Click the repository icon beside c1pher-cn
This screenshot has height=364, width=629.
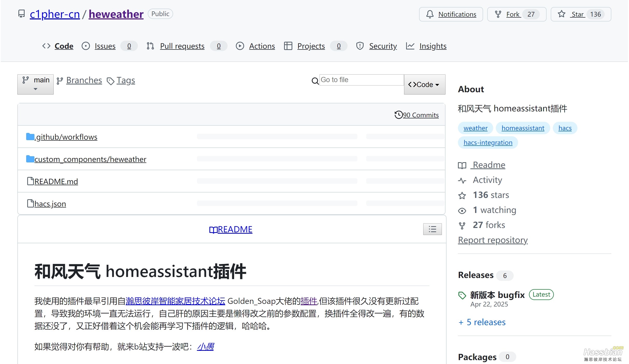pos(22,14)
